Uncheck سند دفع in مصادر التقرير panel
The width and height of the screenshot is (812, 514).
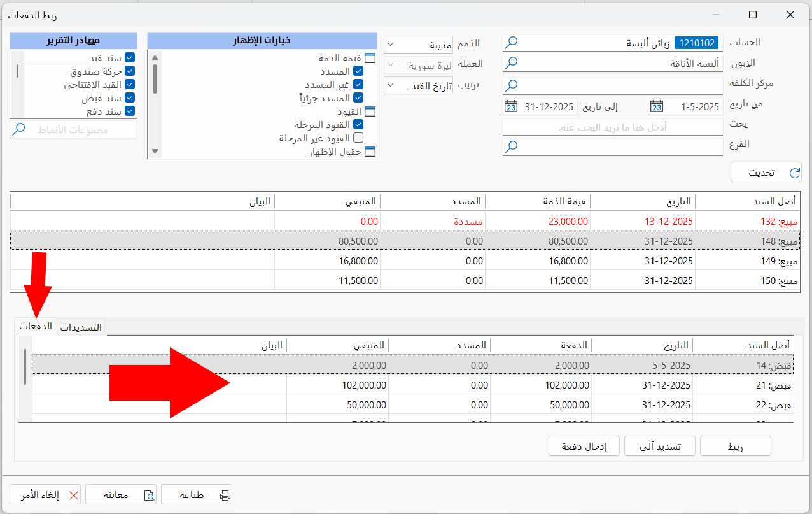pos(130,111)
